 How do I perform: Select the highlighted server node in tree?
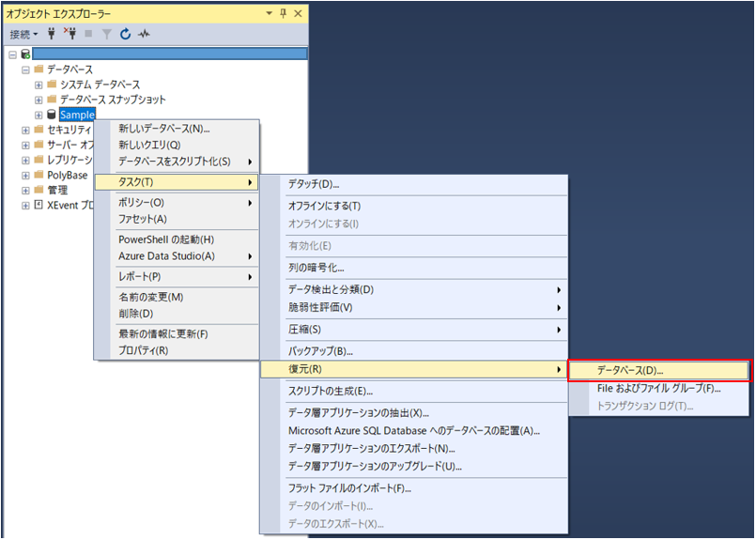tap(170, 54)
